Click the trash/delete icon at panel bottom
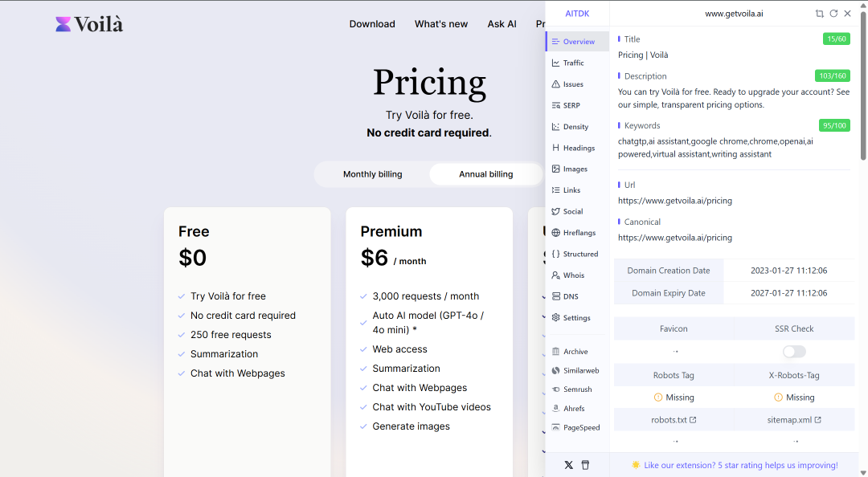 coord(585,465)
